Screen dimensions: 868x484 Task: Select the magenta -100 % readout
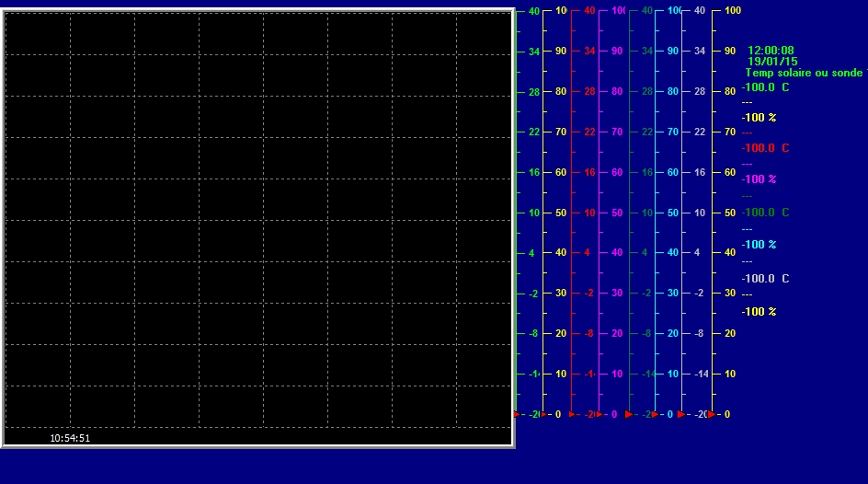point(759,179)
